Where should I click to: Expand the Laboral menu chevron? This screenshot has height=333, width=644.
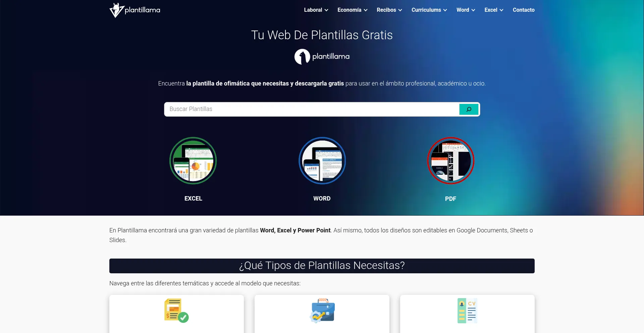pyautogui.click(x=326, y=10)
